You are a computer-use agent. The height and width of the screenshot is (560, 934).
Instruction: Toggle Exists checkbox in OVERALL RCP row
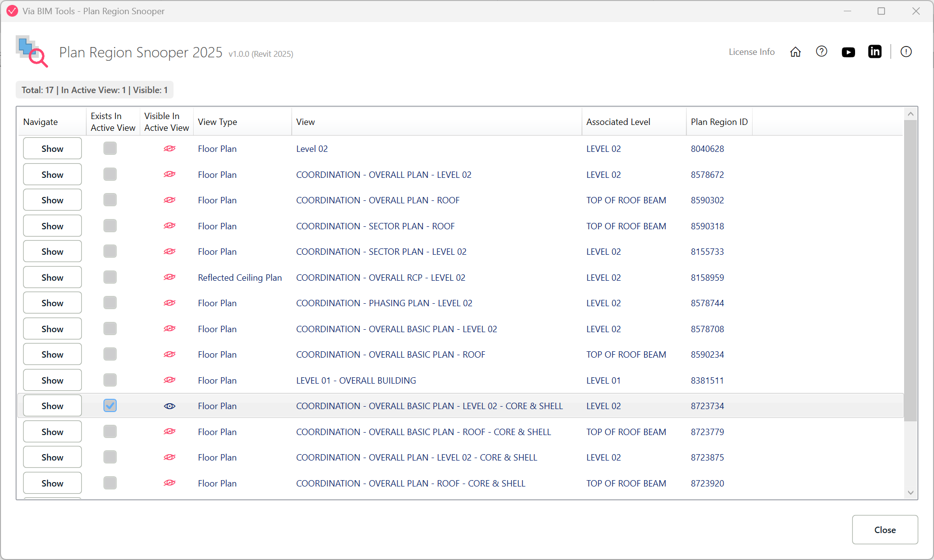[110, 277]
